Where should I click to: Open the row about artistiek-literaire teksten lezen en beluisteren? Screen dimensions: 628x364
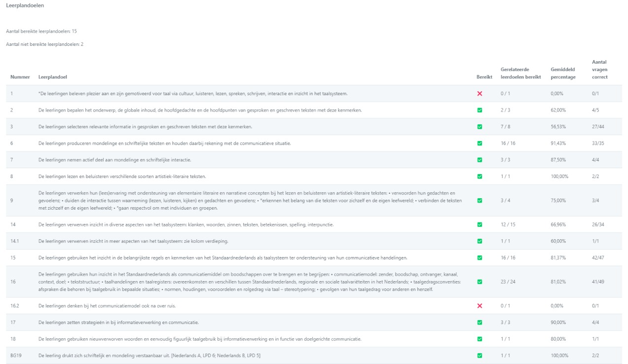pyautogui.click(x=118, y=176)
